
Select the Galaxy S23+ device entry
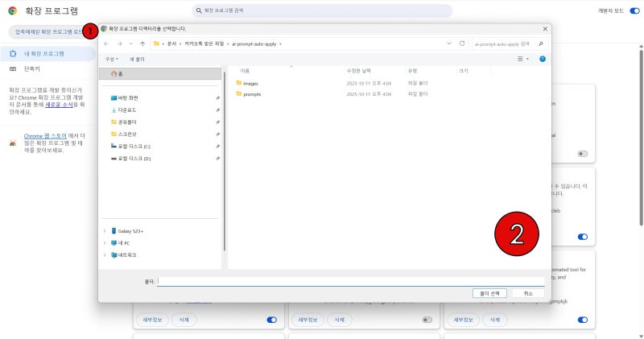[x=127, y=231]
